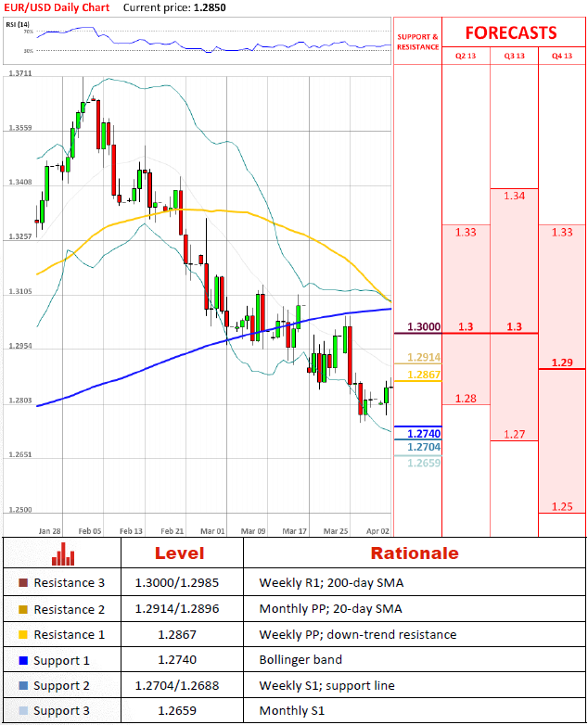Click the Resistance 2 gold swatch

point(23,609)
